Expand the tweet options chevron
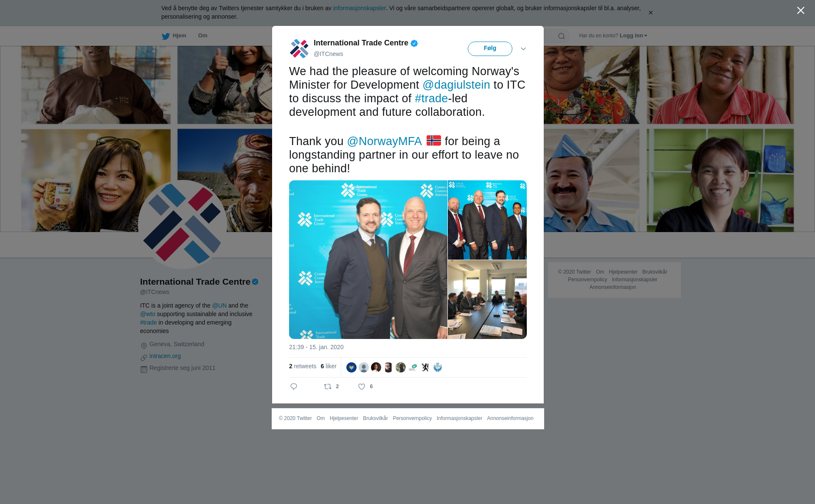The height and width of the screenshot is (504, 815). pos(523,49)
